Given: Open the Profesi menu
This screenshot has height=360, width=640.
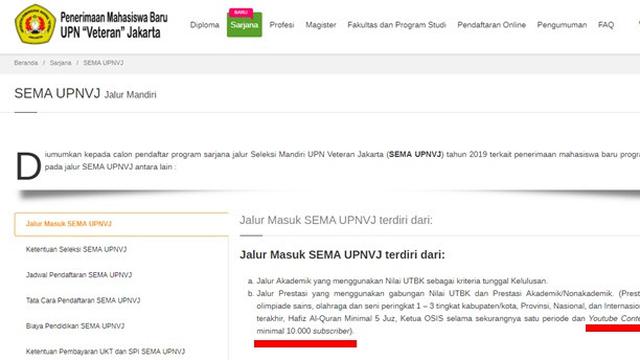Looking at the screenshot, I should tap(282, 25).
